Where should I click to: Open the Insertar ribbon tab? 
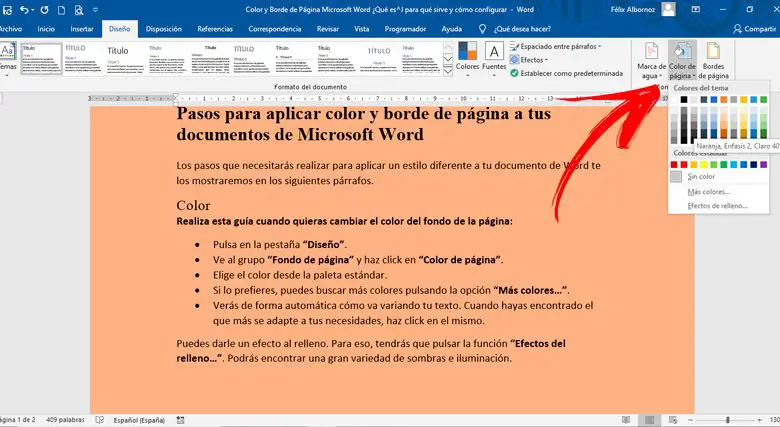click(82, 29)
